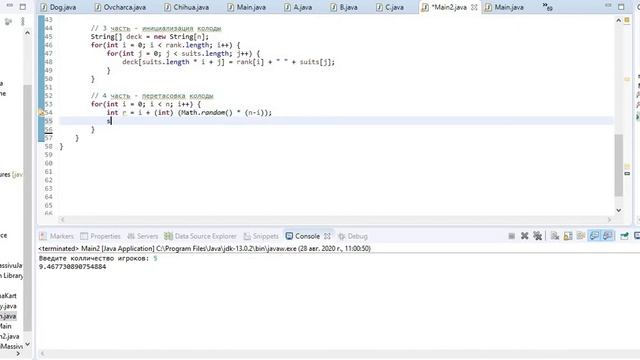Place the cursor on code line 55

pos(336,121)
